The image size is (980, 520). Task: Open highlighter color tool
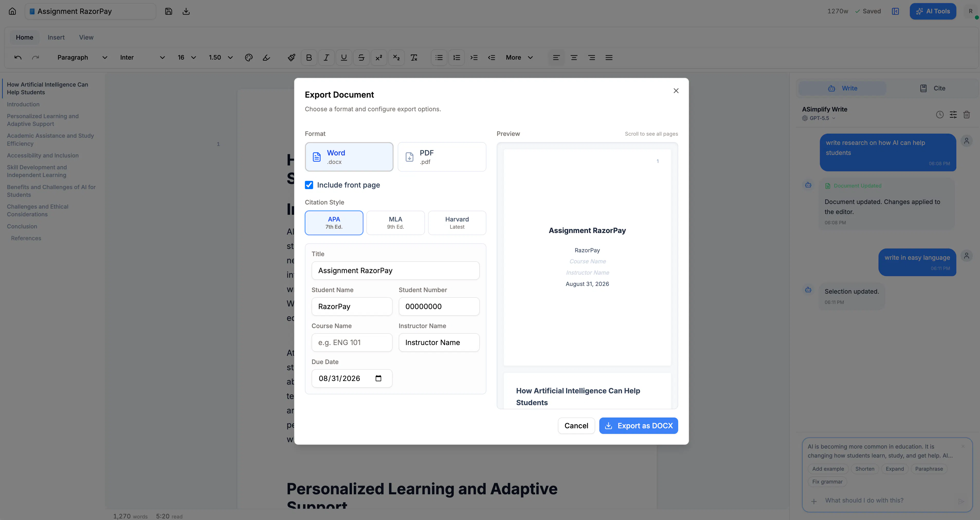point(266,57)
